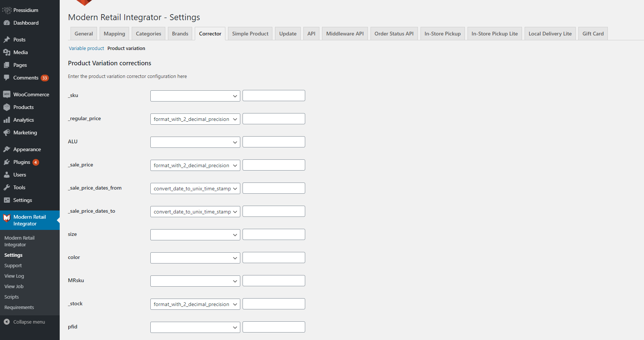Open the View Job submenu link
Image resolution: width=644 pixels, height=340 pixels.
[x=14, y=287]
